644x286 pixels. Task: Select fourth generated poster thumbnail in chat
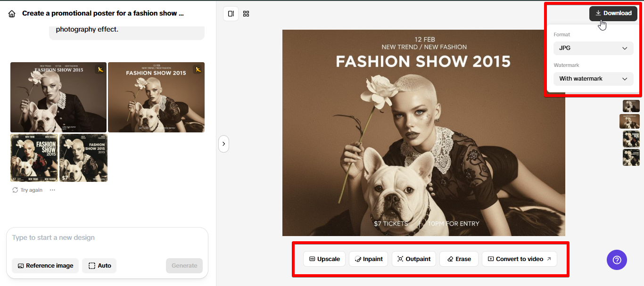[x=83, y=158]
